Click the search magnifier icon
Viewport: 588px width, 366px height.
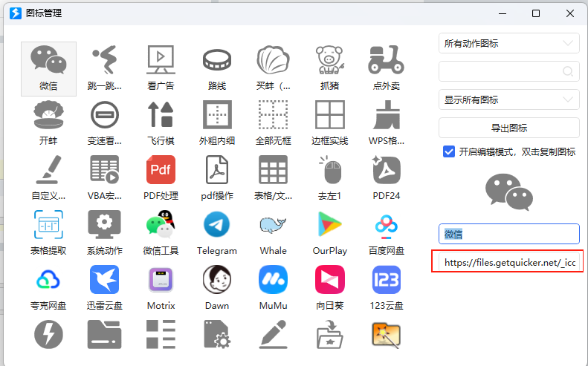pyautogui.click(x=568, y=71)
